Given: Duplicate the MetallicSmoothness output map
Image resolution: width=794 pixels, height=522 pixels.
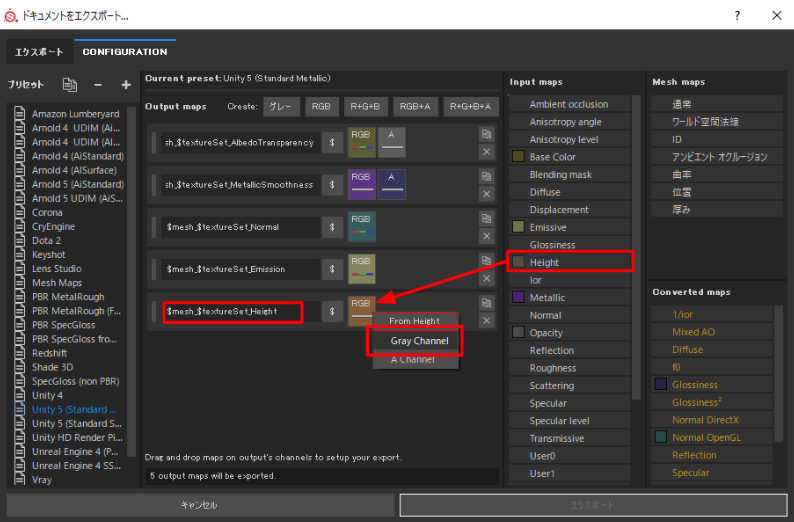Looking at the screenshot, I should (x=487, y=176).
